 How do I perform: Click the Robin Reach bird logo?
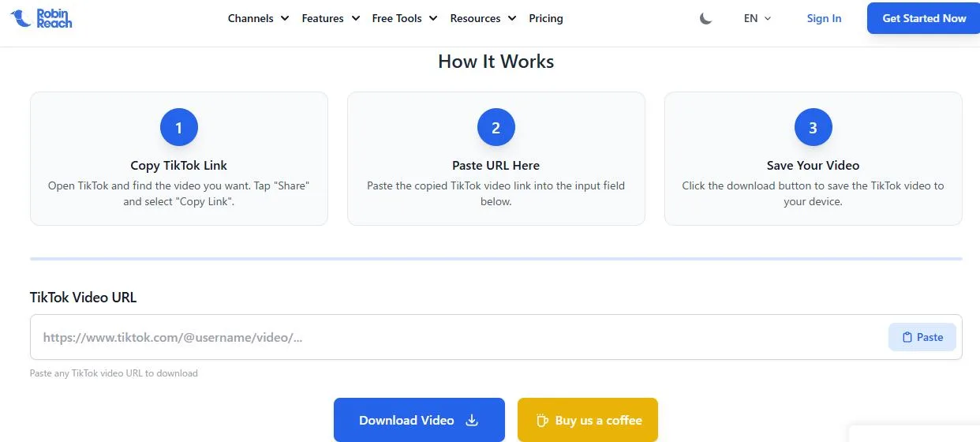pos(41,18)
